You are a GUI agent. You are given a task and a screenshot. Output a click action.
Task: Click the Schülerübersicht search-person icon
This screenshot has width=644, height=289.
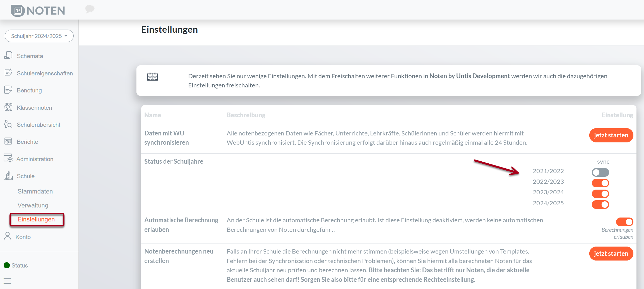pos(8,124)
